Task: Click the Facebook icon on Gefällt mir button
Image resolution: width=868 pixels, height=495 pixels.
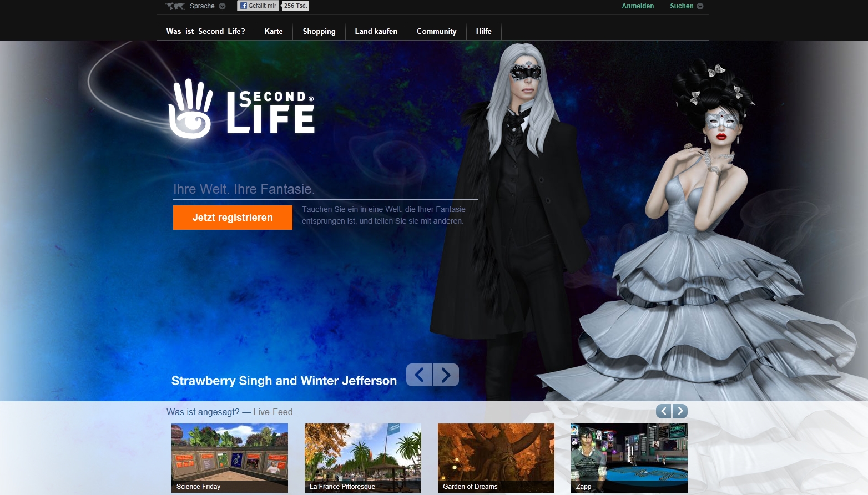Action: [243, 6]
